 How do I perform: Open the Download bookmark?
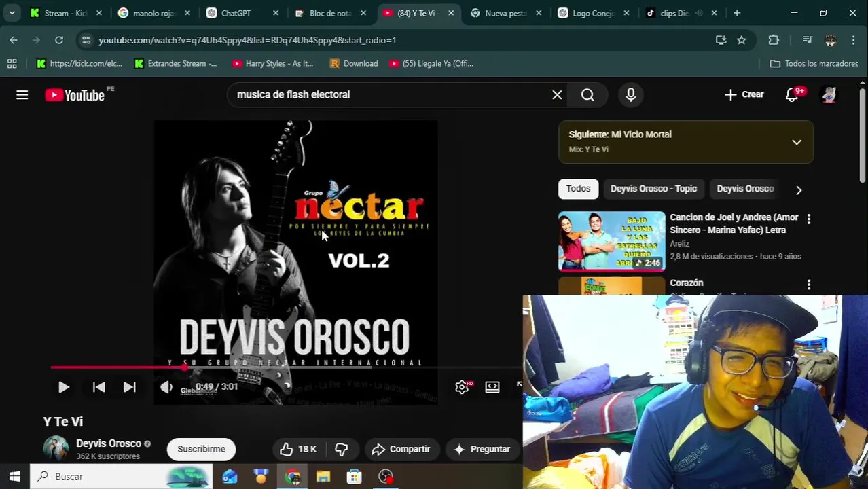(x=353, y=63)
